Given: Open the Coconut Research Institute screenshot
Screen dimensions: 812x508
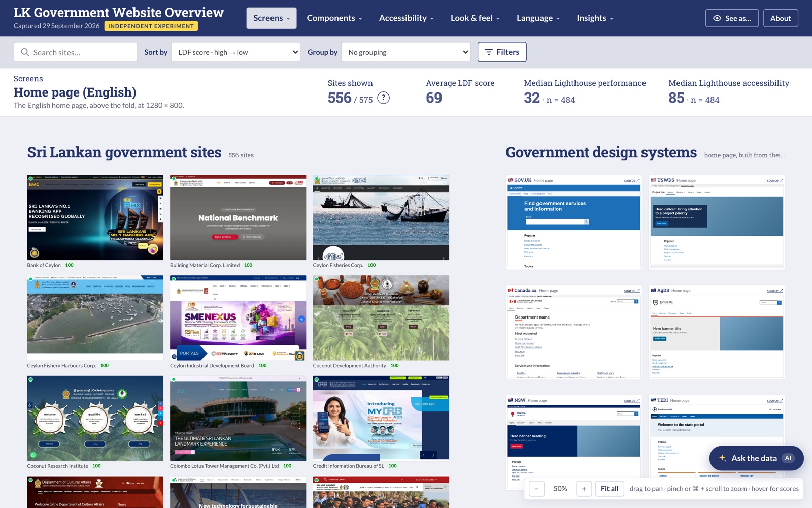Looking at the screenshot, I should 95,418.
